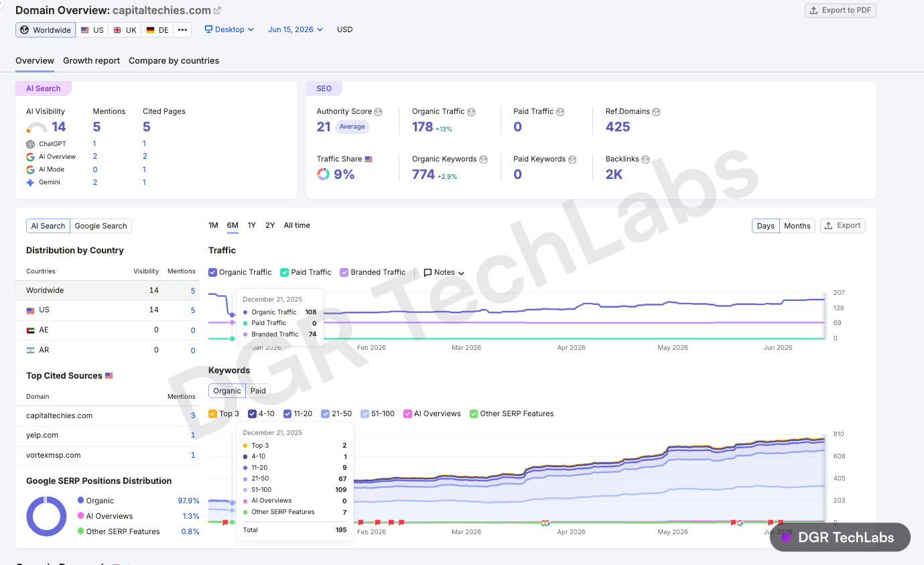Select the All time range
Screen dimensions: 924x565
[x=297, y=226]
